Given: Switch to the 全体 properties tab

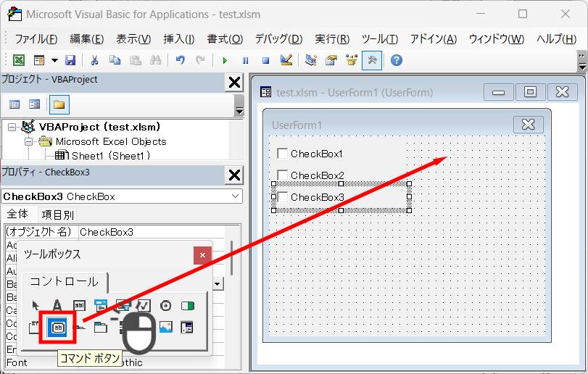Looking at the screenshot, I should (17, 214).
